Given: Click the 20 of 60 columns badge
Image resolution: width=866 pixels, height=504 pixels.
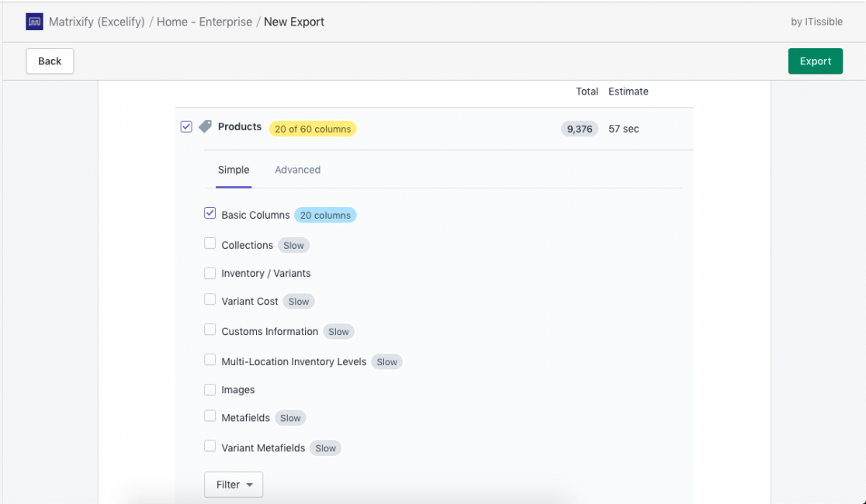Looking at the screenshot, I should [312, 128].
